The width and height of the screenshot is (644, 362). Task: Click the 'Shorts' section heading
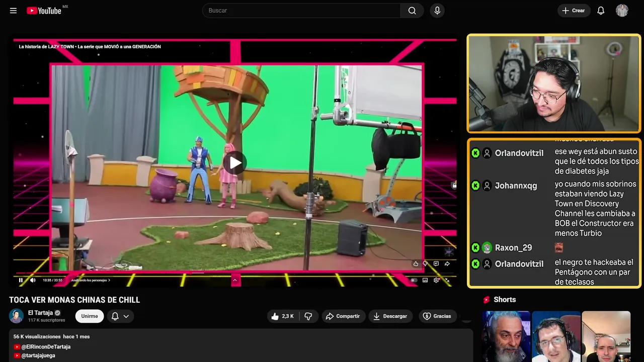505,300
